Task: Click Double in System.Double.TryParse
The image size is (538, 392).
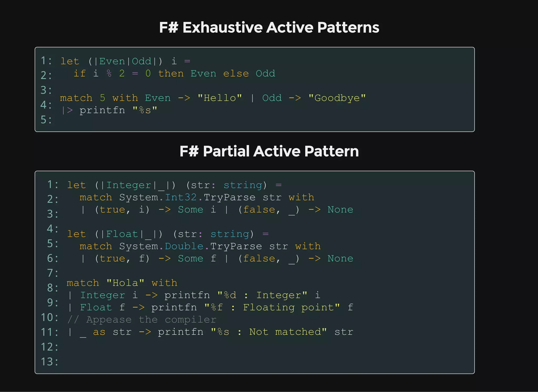Action: 184,246
